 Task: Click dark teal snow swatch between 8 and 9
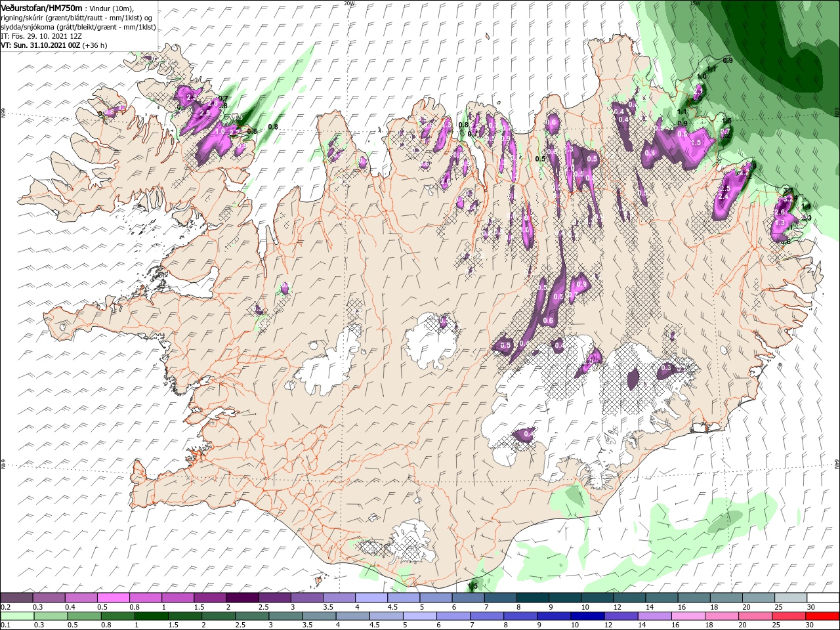532,598
